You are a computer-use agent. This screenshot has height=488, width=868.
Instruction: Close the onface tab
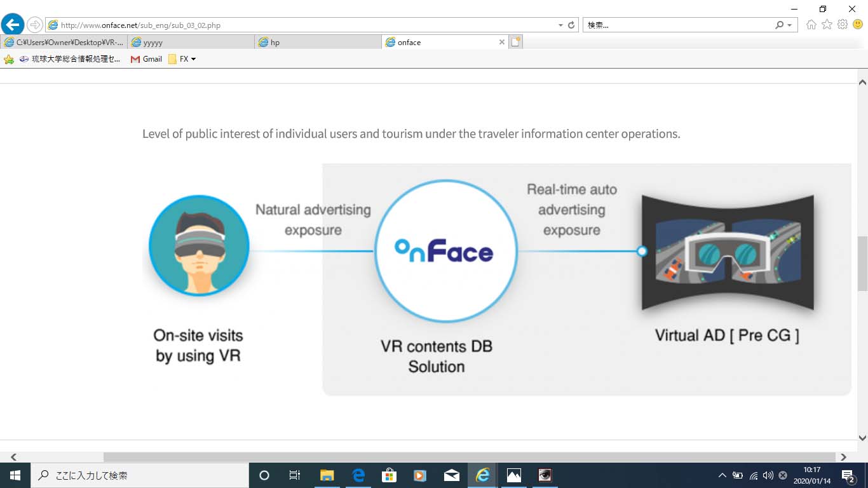coord(501,42)
